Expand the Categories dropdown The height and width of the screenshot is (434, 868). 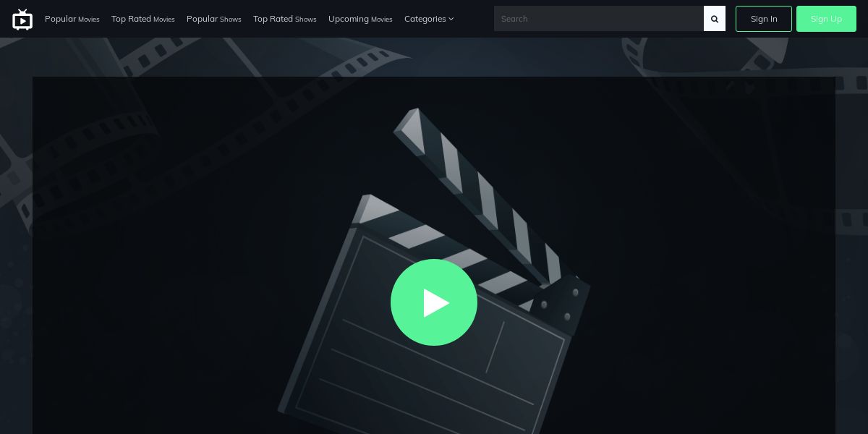pos(429,19)
